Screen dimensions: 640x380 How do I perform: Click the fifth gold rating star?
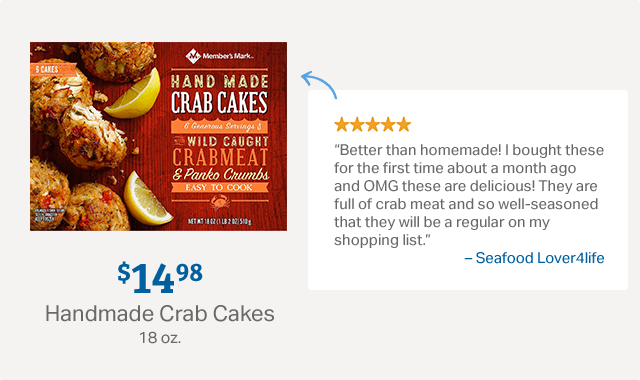click(403, 124)
